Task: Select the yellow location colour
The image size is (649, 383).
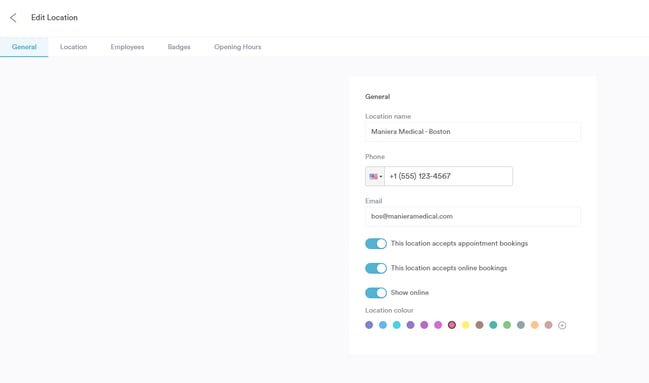Action: click(x=466, y=325)
